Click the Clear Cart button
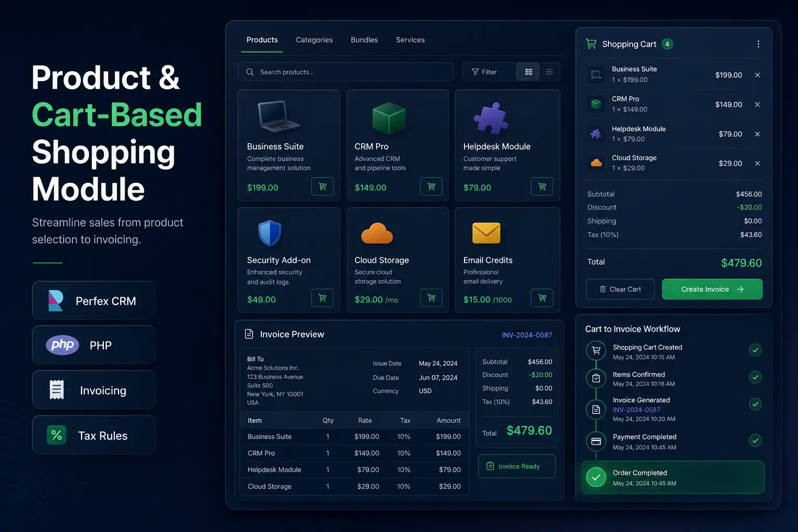This screenshot has height=532, width=798. click(x=620, y=289)
